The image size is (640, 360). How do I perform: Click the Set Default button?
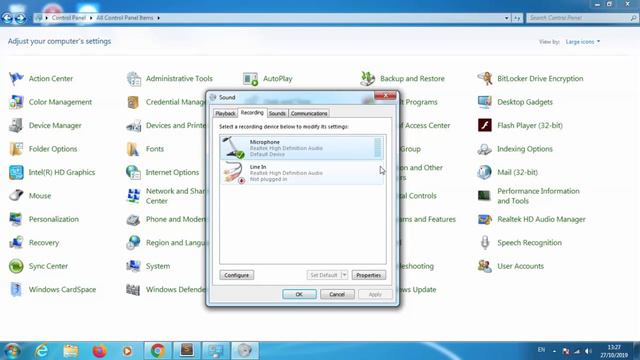click(x=323, y=275)
